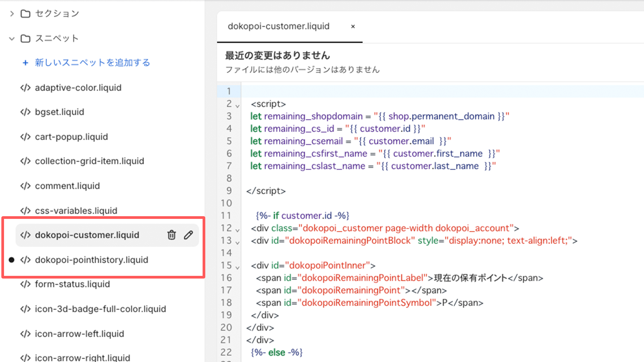
Task: Click the セクション folder icon
Action: click(25, 13)
